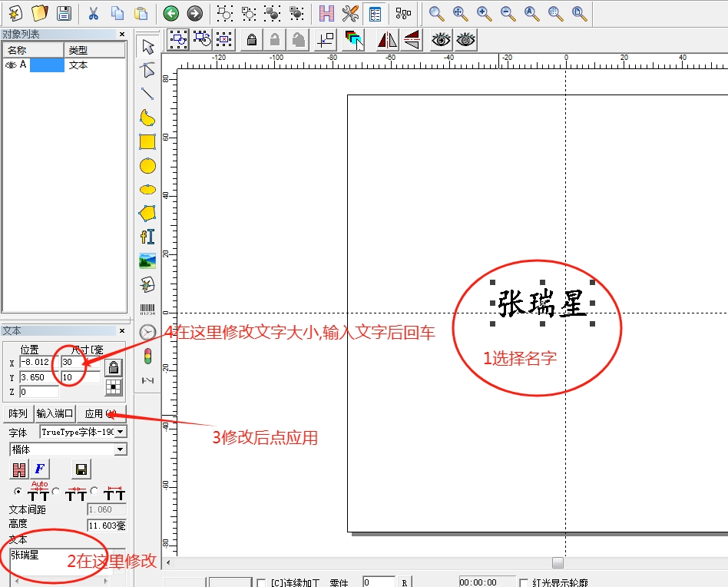This screenshot has height=587, width=728.
Task: Select the middle text spacing radio button
Action: click(x=56, y=491)
